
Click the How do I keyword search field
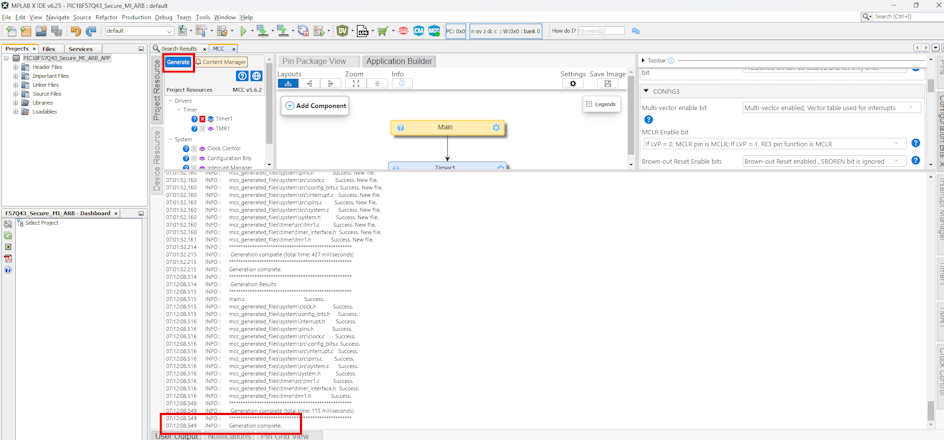pyautogui.click(x=601, y=31)
